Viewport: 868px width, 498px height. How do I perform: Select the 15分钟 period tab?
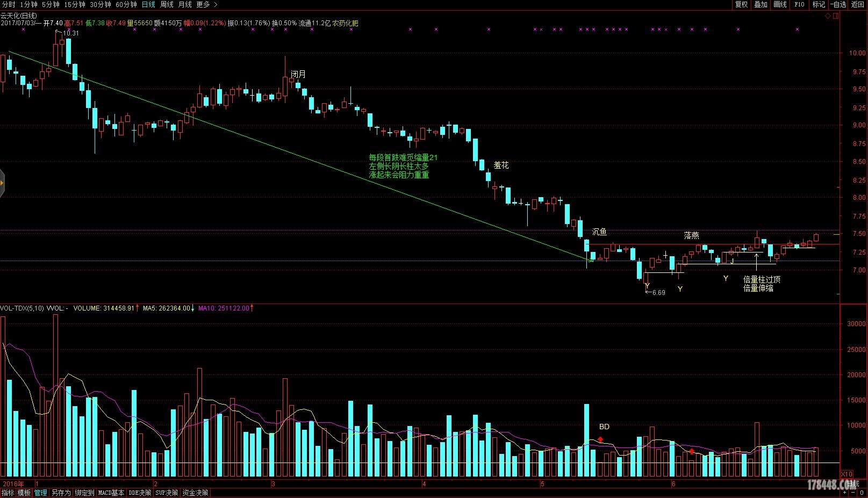(x=75, y=4)
